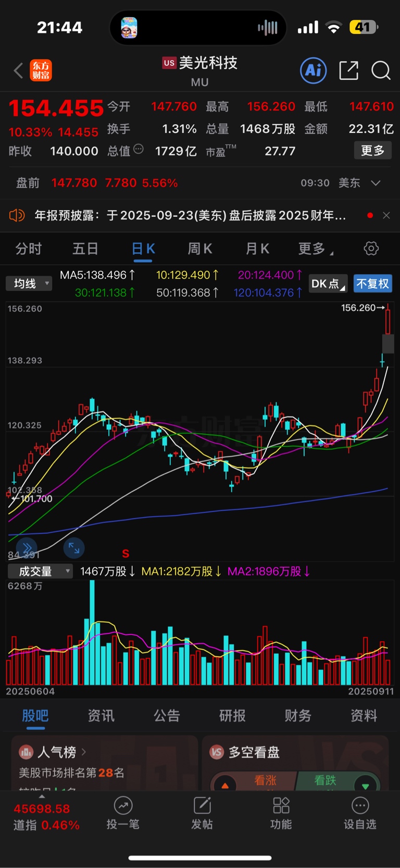Open the Ai assistant icon

pyautogui.click(x=314, y=70)
